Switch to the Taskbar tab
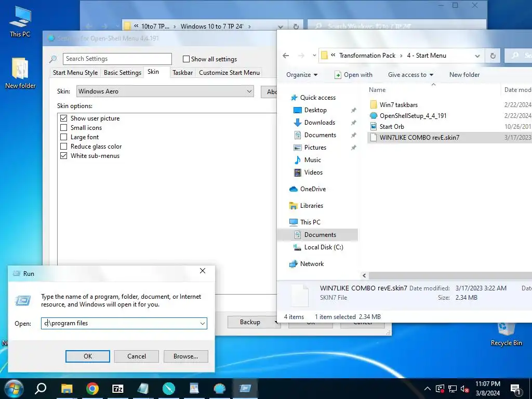 coord(182,73)
